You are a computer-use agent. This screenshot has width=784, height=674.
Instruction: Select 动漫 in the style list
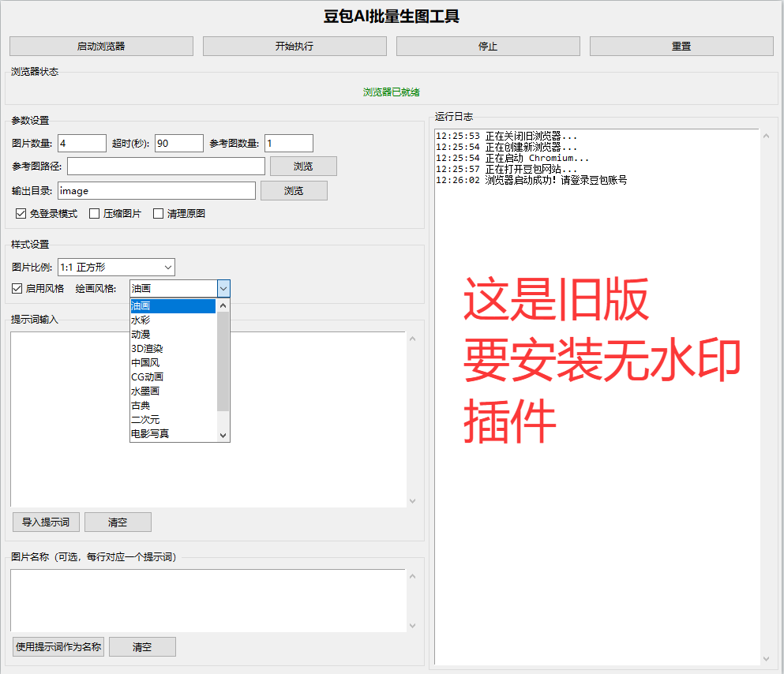[173, 335]
